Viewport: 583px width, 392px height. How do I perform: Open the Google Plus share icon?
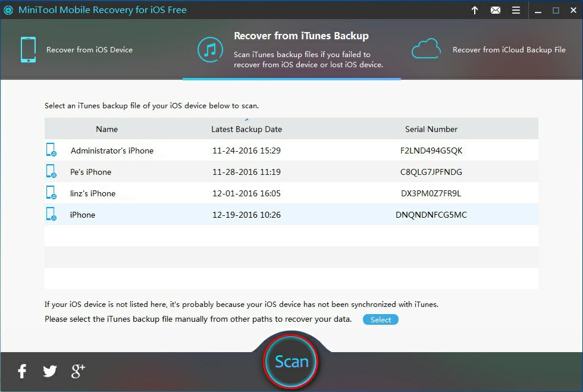pos(78,371)
